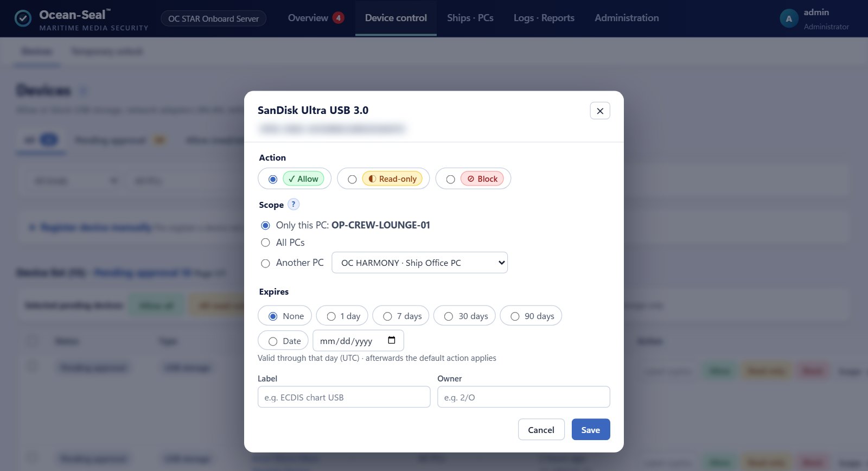Focus the Owner text field

tap(524, 397)
